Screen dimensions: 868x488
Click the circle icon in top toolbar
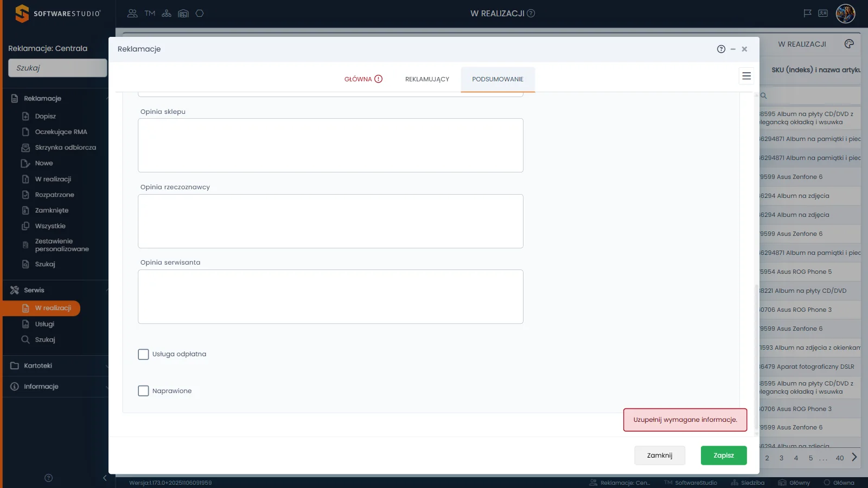(x=200, y=14)
